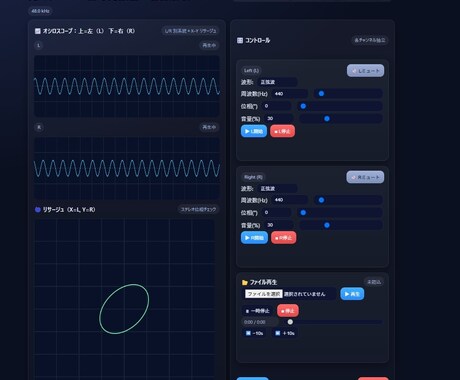Click the Left channel 音量 volume slider
This screenshot has width=460, height=380.
click(x=341, y=118)
